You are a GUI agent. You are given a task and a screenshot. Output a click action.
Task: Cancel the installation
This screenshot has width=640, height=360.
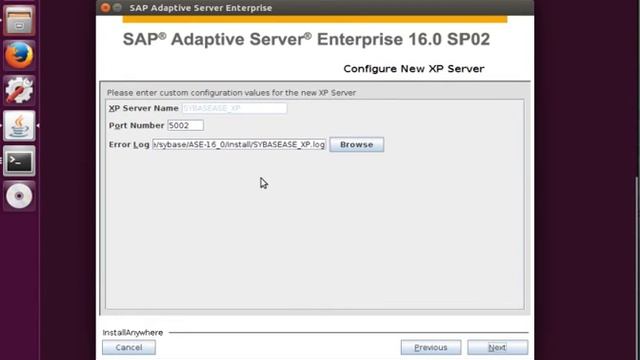[x=129, y=347]
